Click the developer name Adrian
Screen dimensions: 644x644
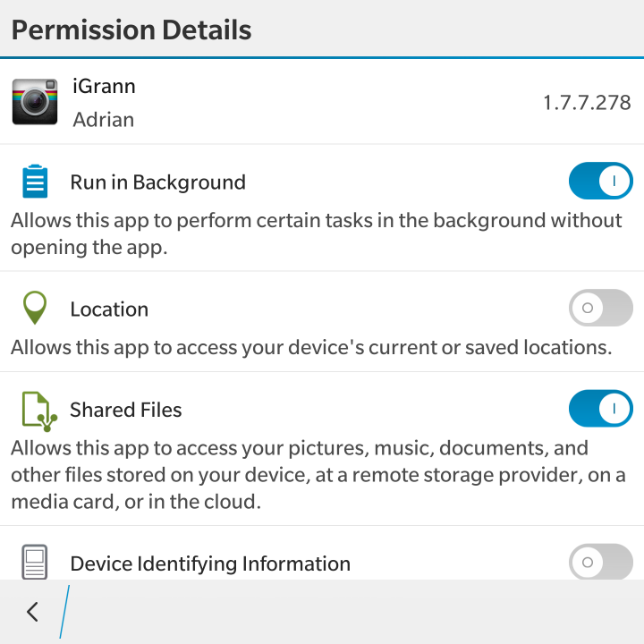104,120
